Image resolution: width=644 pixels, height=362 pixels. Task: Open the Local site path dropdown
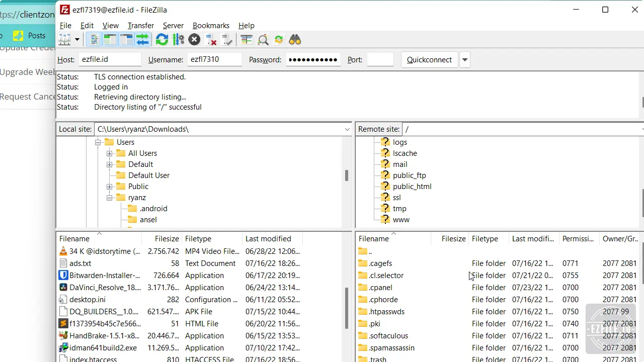[x=347, y=129]
